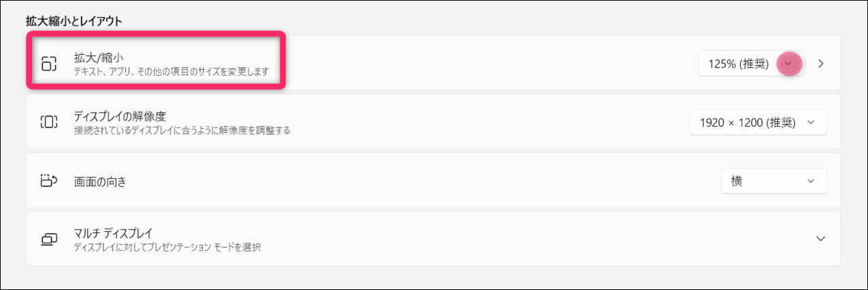The height and width of the screenshot is (290, 868).
Task: Select the ディスプレイの解像度 setting title
Action: [118, 116]
